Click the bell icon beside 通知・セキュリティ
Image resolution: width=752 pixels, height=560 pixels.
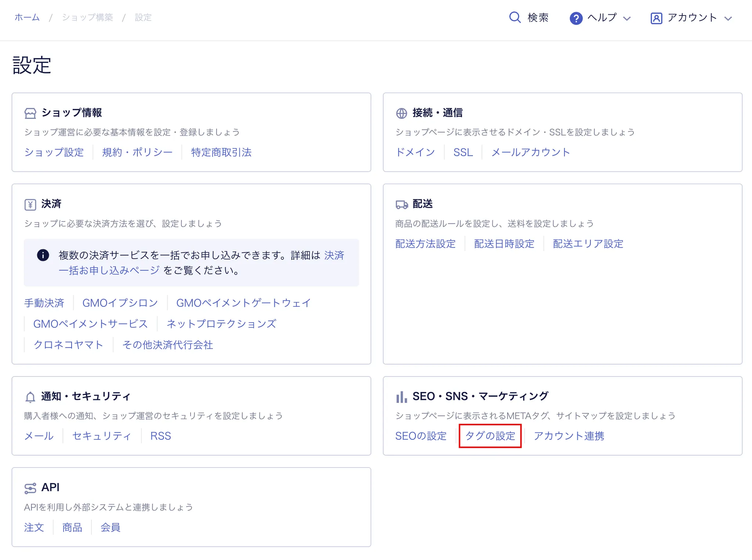(30, 397)
